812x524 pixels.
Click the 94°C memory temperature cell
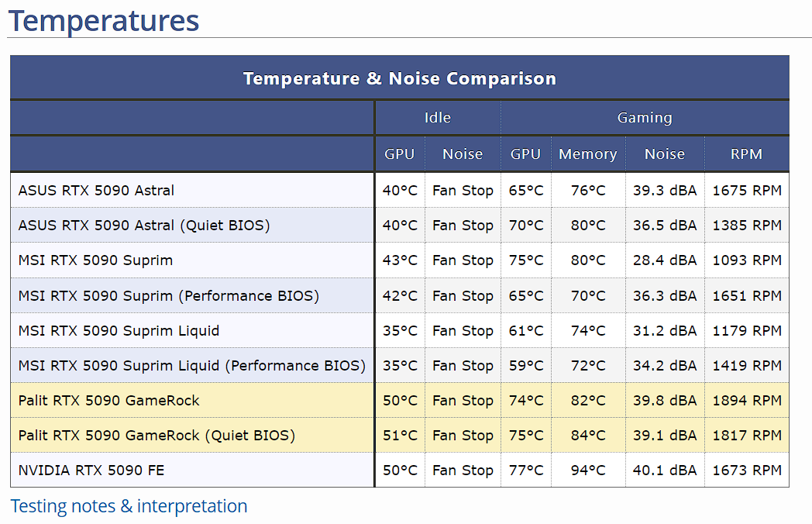tap(588, 471)
